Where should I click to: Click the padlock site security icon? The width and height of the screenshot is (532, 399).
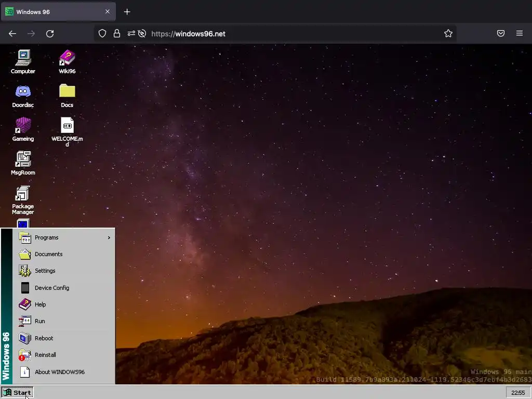point(117,33)
